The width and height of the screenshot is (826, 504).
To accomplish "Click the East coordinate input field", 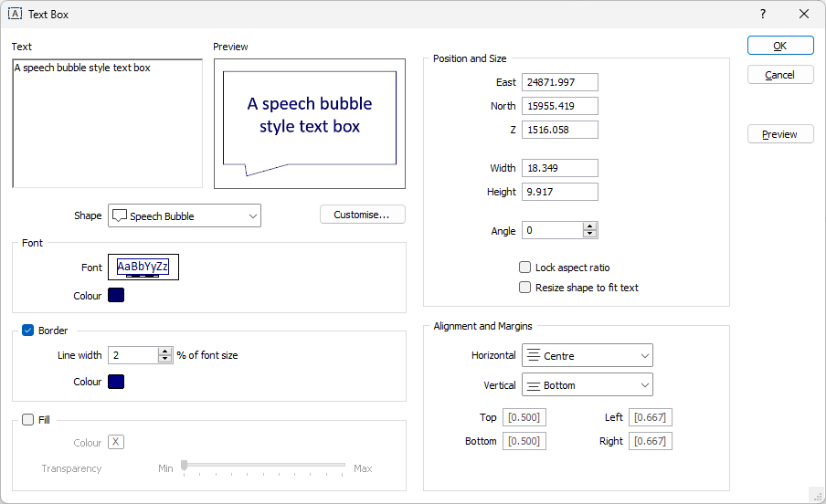I will click(560, 82).
